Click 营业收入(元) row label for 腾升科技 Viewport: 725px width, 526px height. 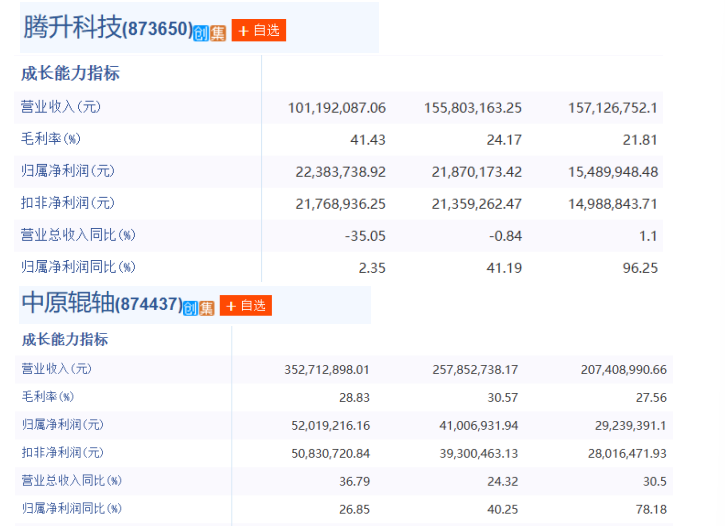(x=60, y=107)
